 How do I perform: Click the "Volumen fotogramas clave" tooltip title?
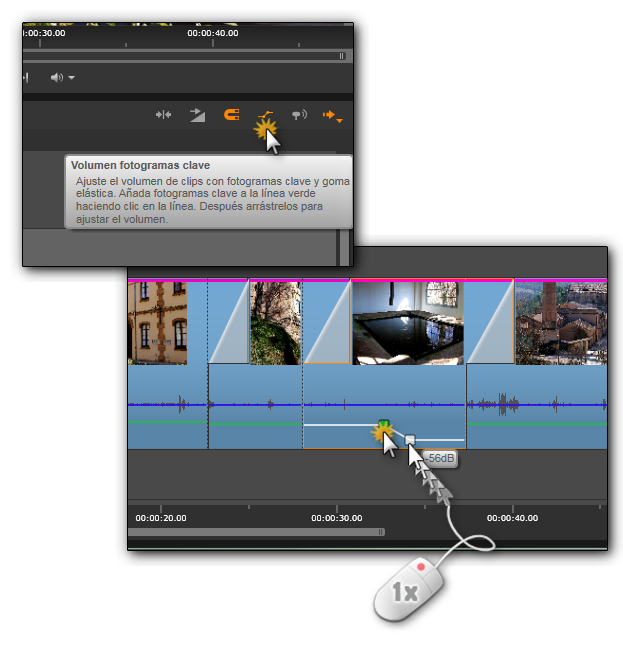coord(140,165)
